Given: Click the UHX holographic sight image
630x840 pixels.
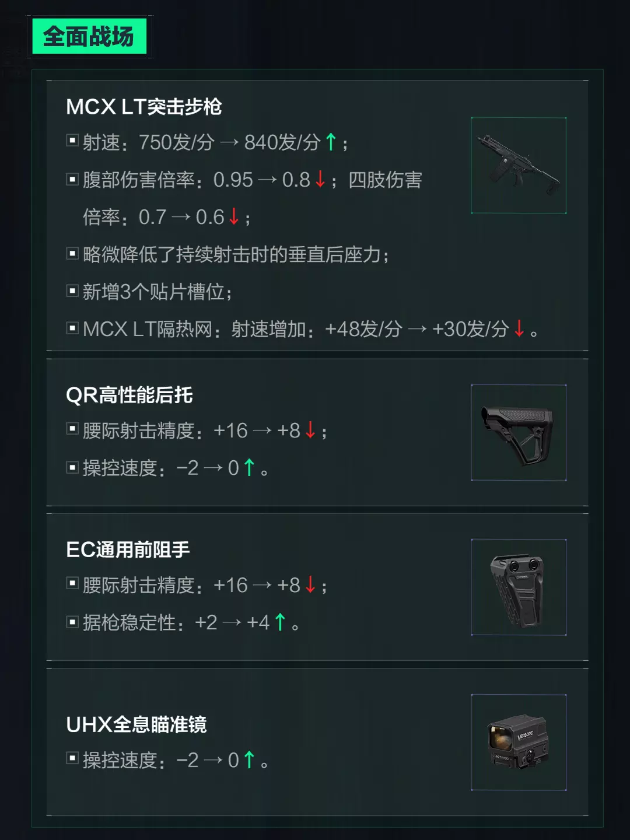Looking at the screenshot, I should (519, 743).
